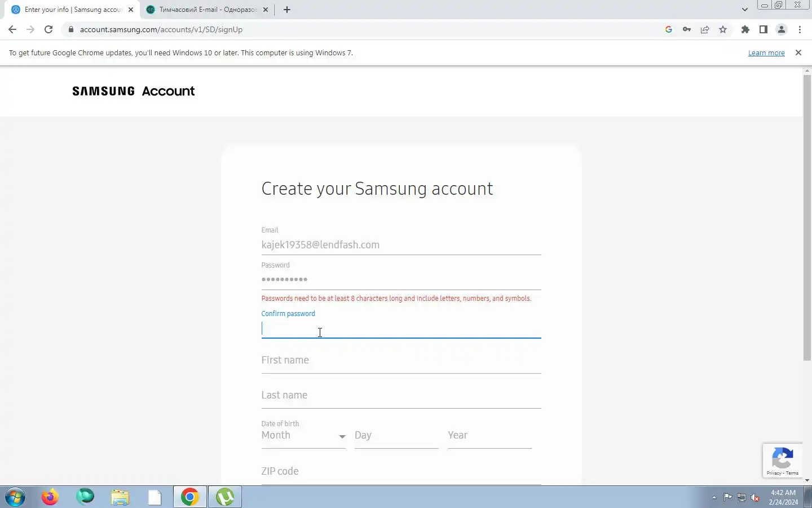The image size is (812, 508).
Task: Show hidden system tray icons
Action: 714,498
